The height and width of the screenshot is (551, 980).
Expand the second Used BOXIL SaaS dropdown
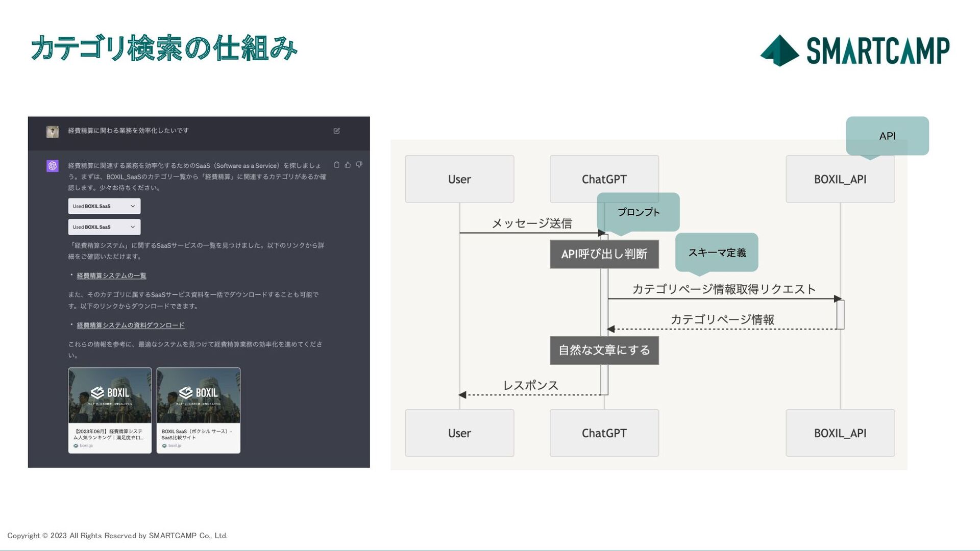point(104,227)
